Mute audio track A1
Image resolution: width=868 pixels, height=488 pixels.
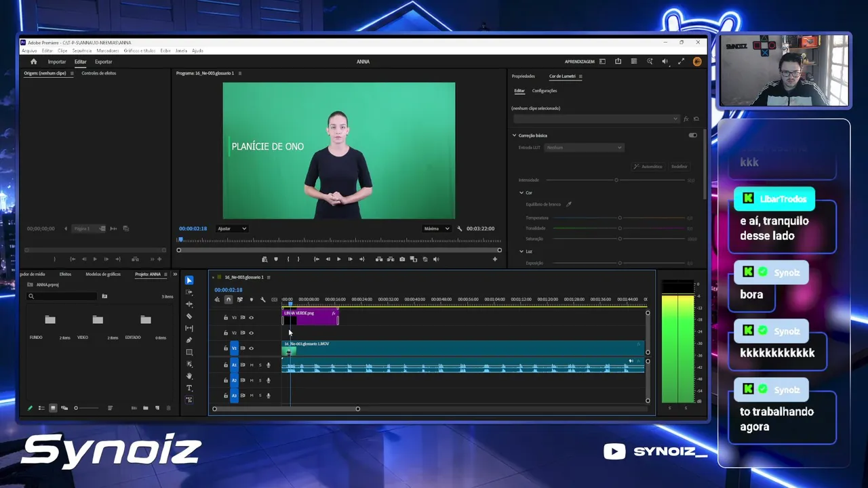[x=252, y=365]
